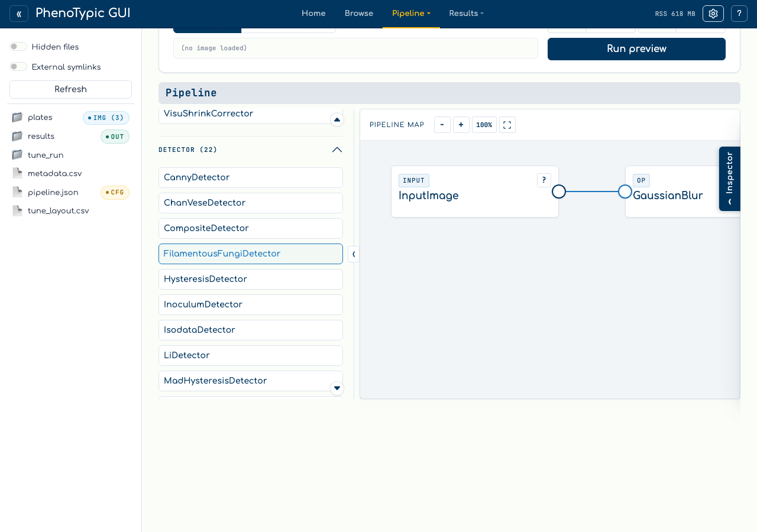Select tune_layout.csv file entry
This screenshot has height=532, width=757.
[70, 210]
